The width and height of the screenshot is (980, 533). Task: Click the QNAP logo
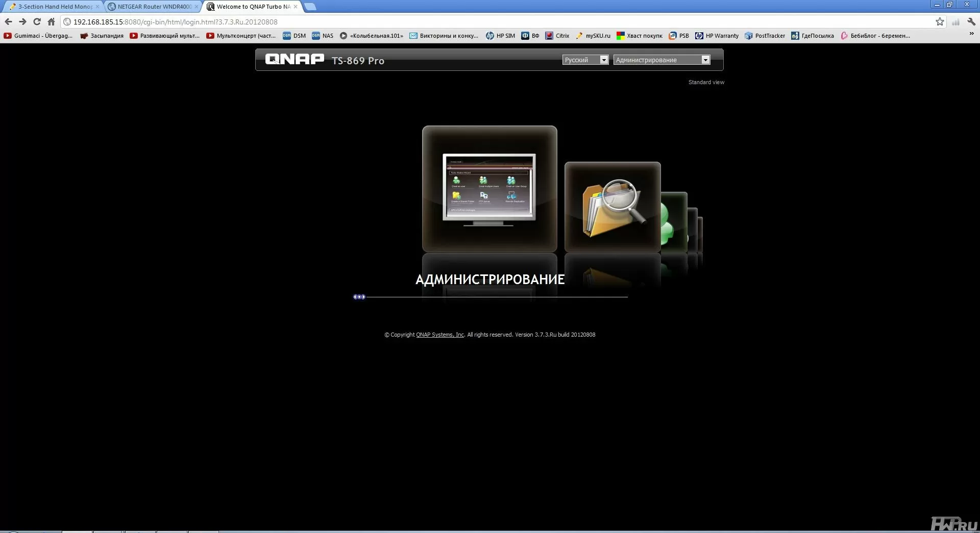coord(295,59)
